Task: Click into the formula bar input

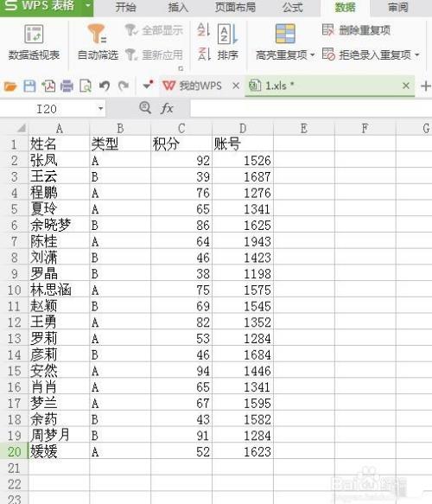Action: (x=311, y=109)
